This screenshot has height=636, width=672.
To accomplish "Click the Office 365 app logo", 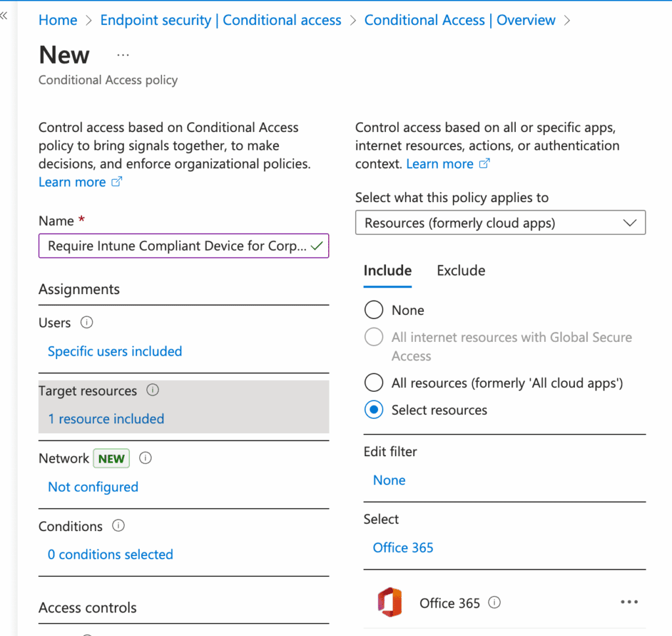I will 390,603.
